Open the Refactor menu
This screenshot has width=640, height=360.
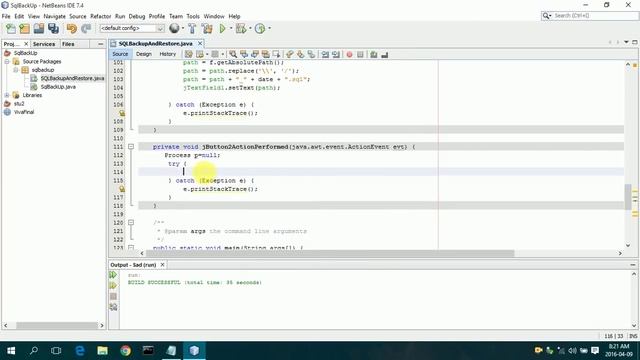[100, 16]
